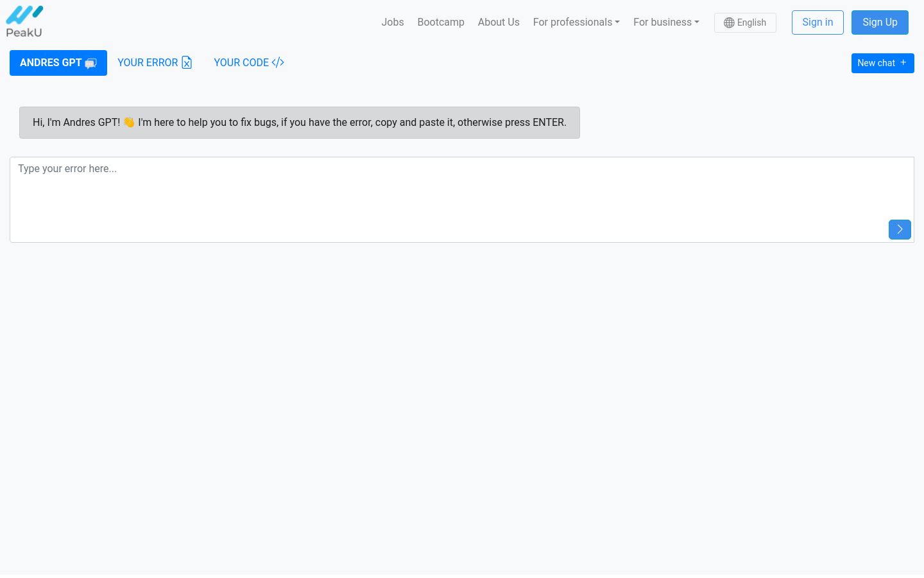Switch to the ANDRES GPT tab
The height and width of the screenshot is (578, 924).
[51, 63]
